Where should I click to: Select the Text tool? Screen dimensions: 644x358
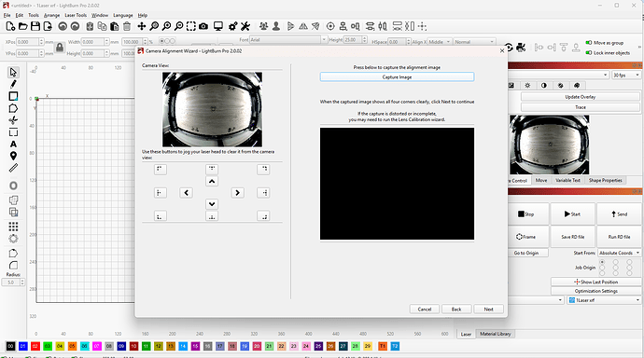point(13,145)
